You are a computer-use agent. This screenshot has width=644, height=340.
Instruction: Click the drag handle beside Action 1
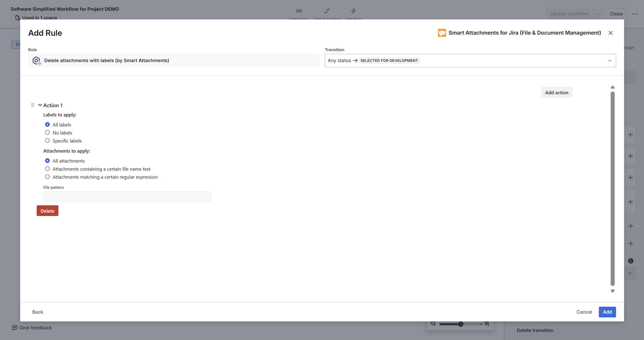pos(32,105)
